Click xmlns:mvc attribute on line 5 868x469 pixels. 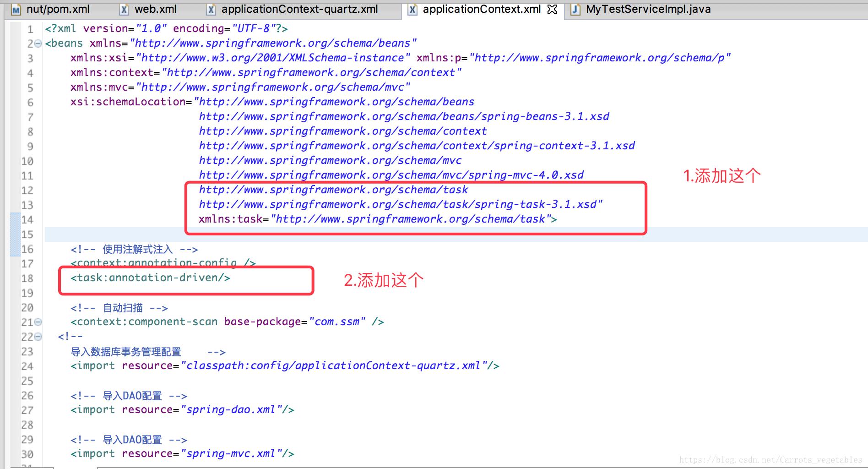240,87
